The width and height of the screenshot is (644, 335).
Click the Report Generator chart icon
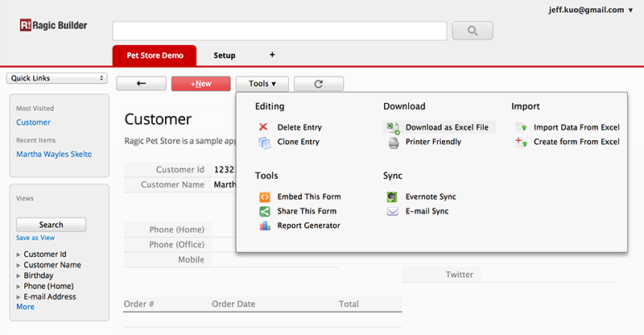point(265,225)
